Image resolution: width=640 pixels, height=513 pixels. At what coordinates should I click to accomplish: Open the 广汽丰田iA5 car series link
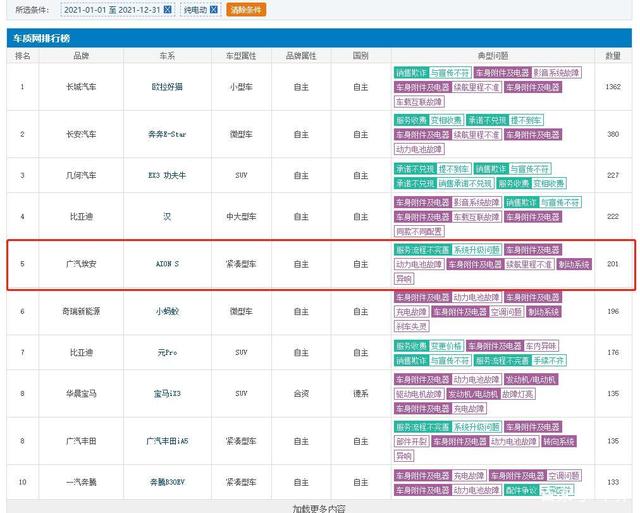167,441
